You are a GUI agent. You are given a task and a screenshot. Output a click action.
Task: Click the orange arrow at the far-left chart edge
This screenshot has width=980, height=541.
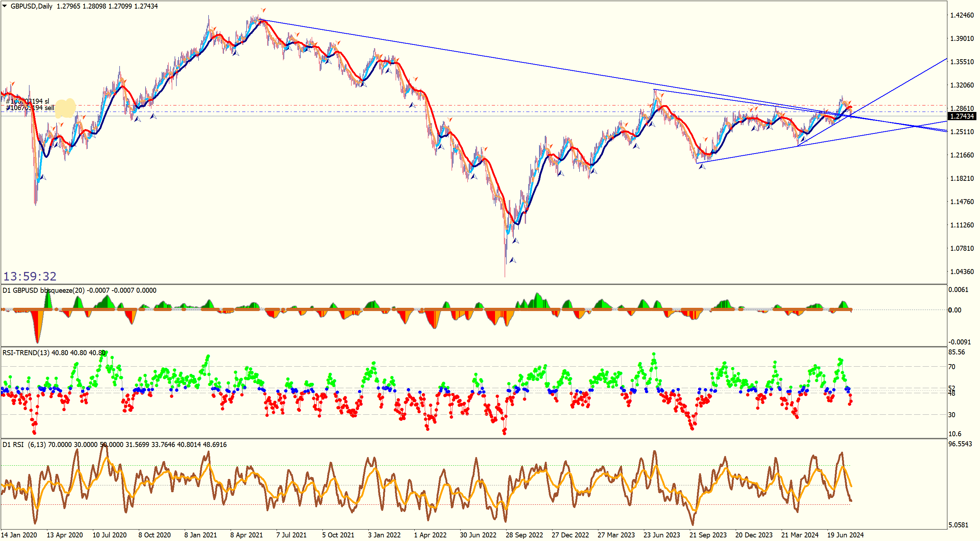(12, 84)
